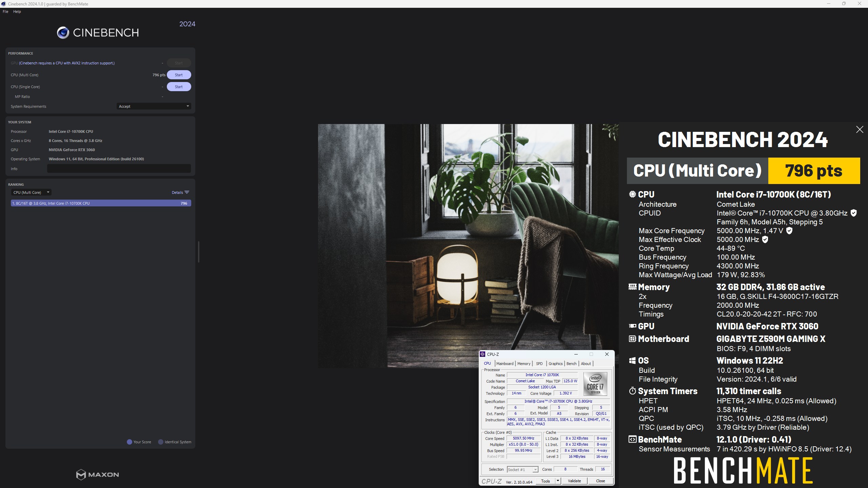868x488 pixels.
Task: Switch to CPU-Z Bench tab
Action: pos(571,364)
